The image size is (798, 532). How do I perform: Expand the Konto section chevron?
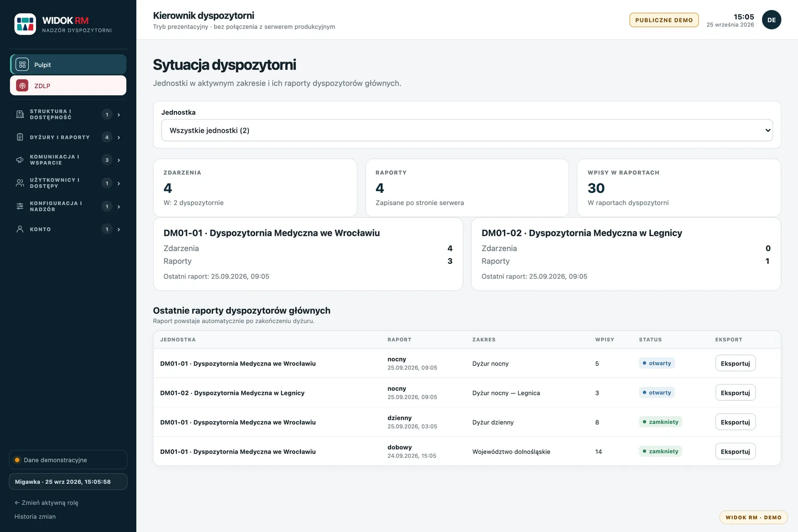tap(119, 229)
